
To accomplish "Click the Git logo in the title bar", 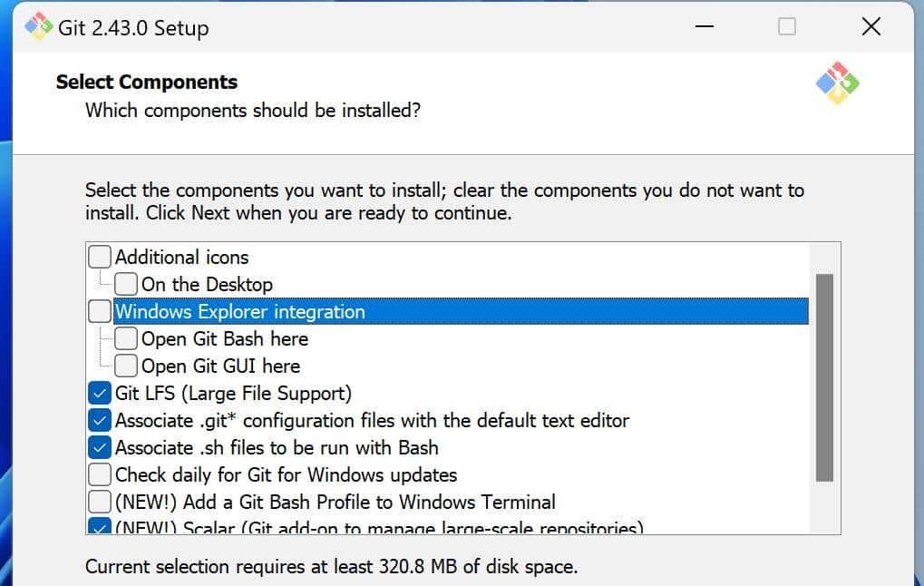I will pos(37,27).
